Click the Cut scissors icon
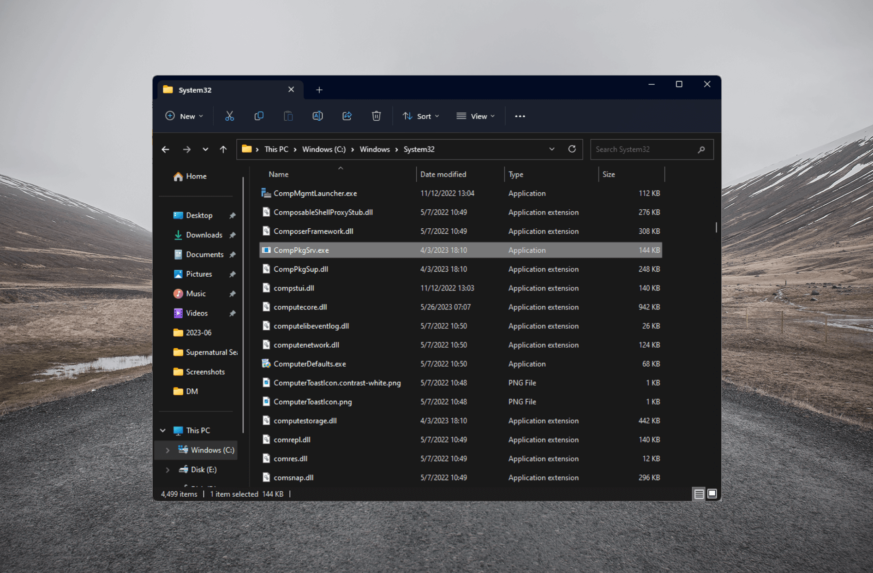This screenshot has width=873, height=573. tap(229, 116)
